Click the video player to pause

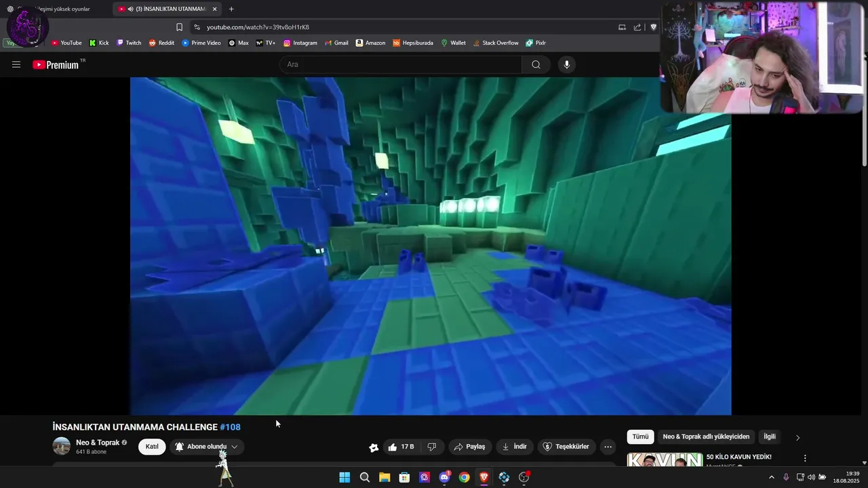431,245
